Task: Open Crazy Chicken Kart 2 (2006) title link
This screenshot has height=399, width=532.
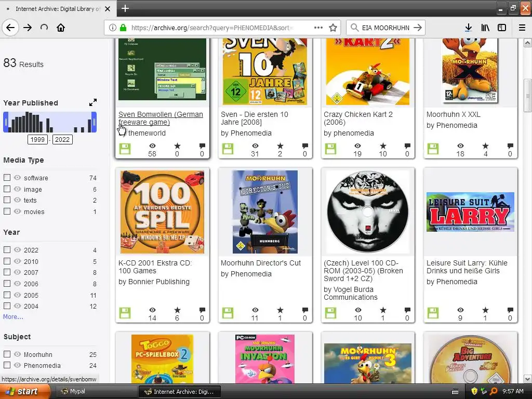Action: (x=358, y=118)
